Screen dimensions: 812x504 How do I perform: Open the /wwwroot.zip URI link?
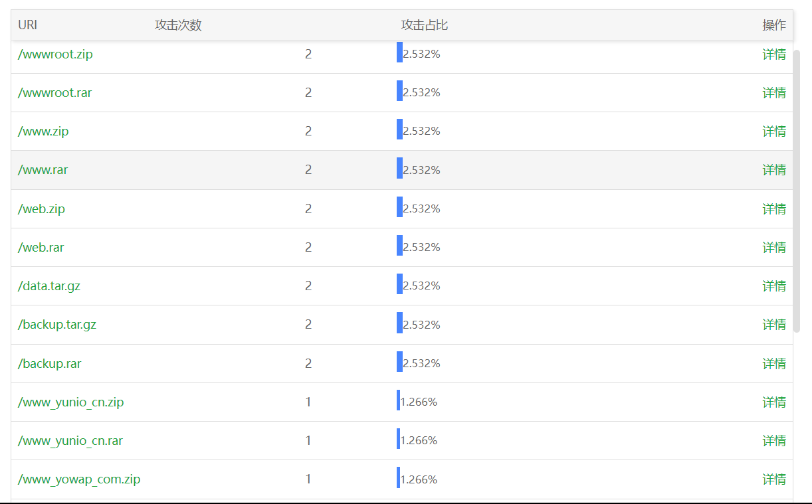(55, 54)
